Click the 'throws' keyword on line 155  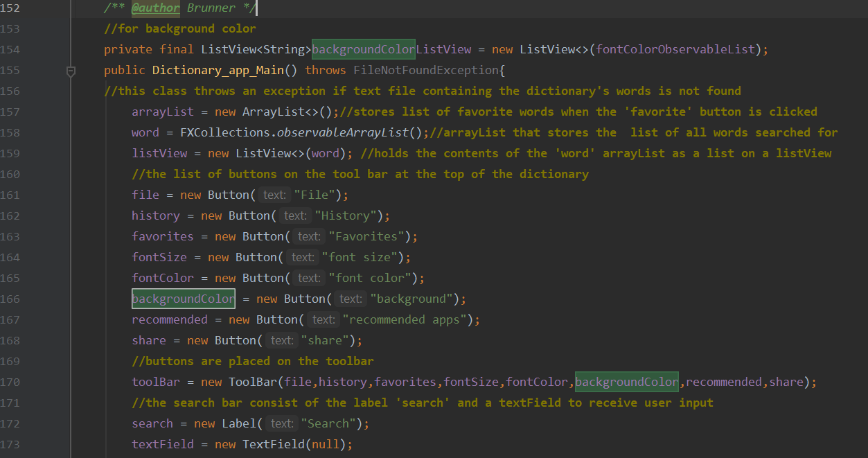click(x=326, y=71)
